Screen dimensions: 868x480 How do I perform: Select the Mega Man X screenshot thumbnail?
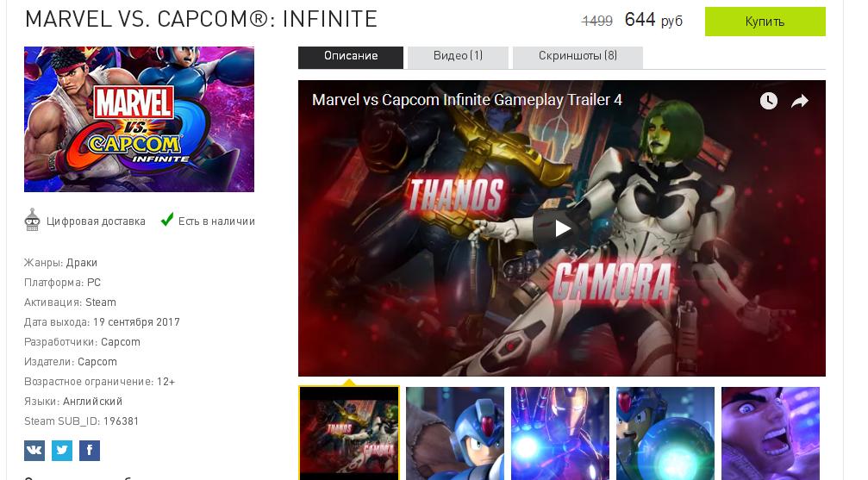pos(455,433)
